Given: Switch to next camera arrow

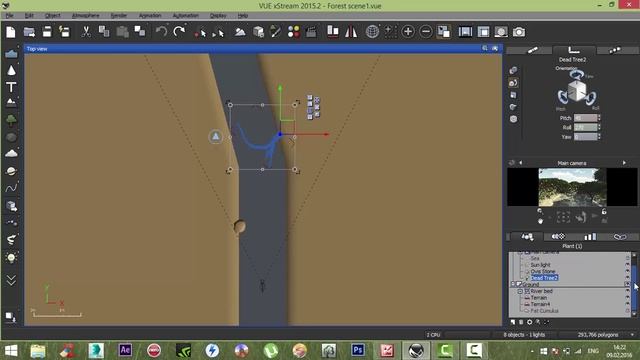Looking at the screenshot, I should (x=624, y=163).
